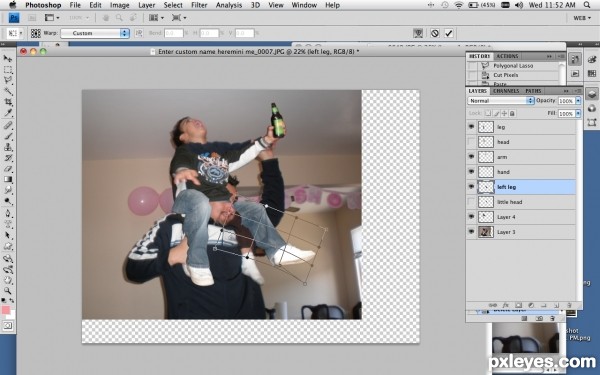
Task: Open the Screen Mode dropdown
Action: click(179, 18)
